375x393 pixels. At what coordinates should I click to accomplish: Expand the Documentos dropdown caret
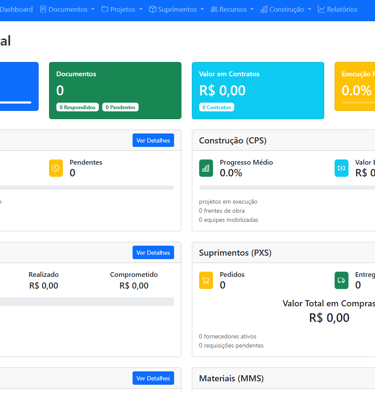click(x=93, y=9)
